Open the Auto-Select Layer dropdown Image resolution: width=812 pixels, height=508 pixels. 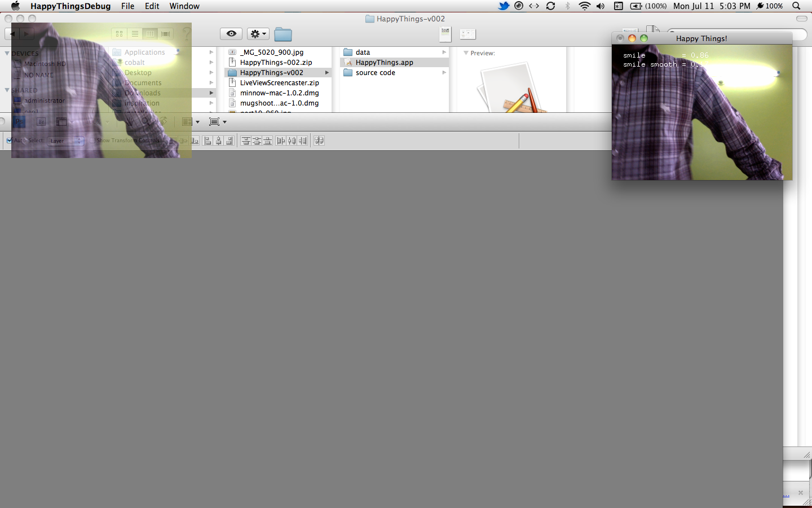pyautogui.click(x=65, y=141)
